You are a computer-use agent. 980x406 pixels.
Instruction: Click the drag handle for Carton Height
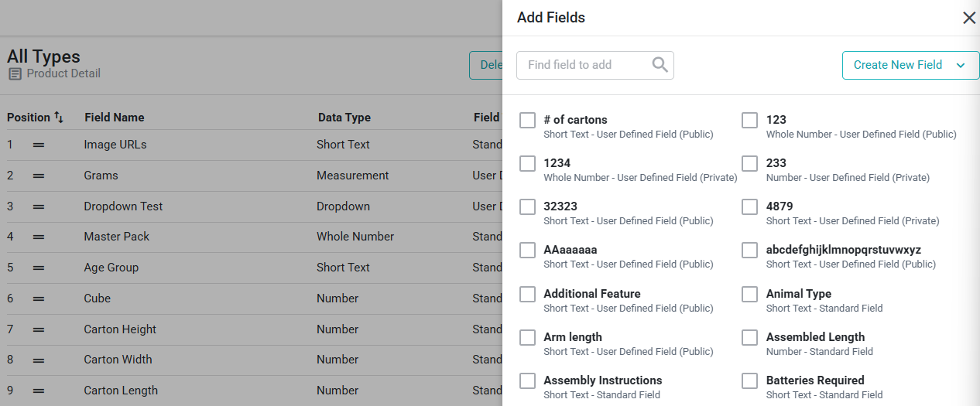[x=39, y=329]
